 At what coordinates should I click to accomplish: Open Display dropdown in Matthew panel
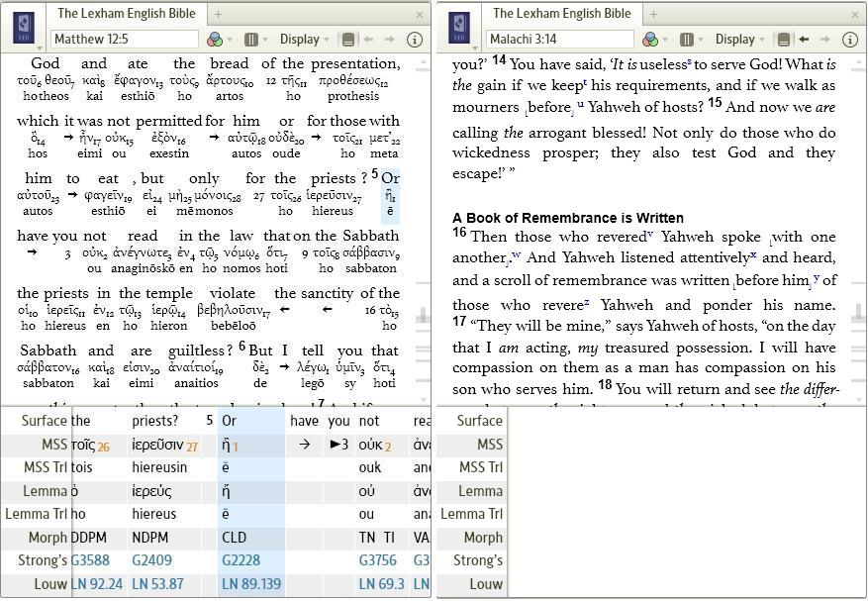(305, 40)
